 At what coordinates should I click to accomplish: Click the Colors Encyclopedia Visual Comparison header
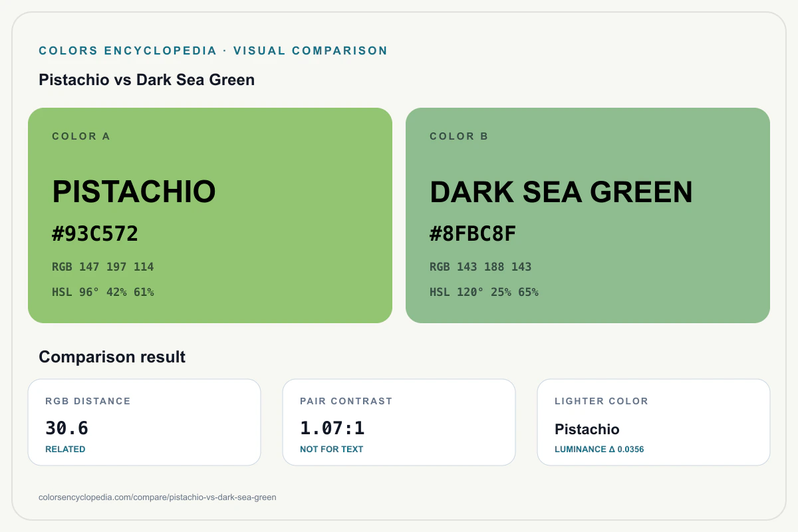click(x=213, y=51)
